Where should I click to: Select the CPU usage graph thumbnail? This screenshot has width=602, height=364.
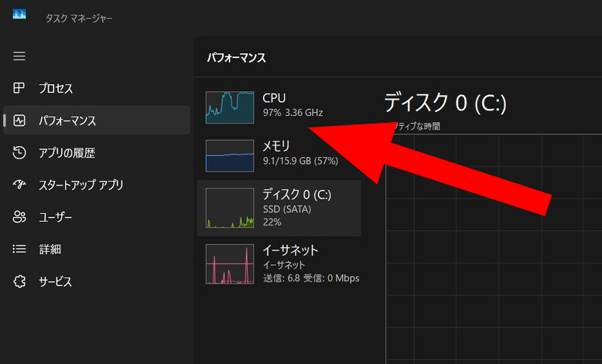[x=230, y=107]
